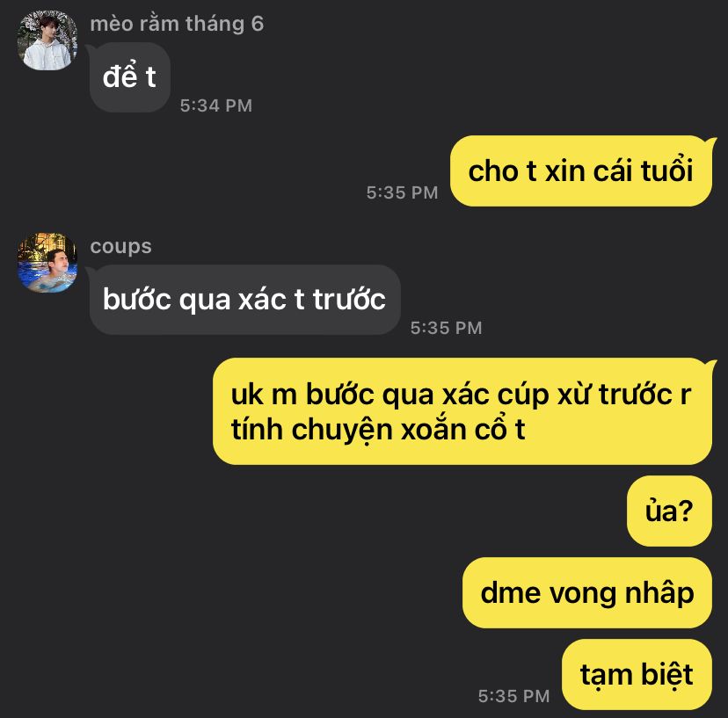
Task: Select the 'dme vong nhập' bubble
Action: coord(586,592)
